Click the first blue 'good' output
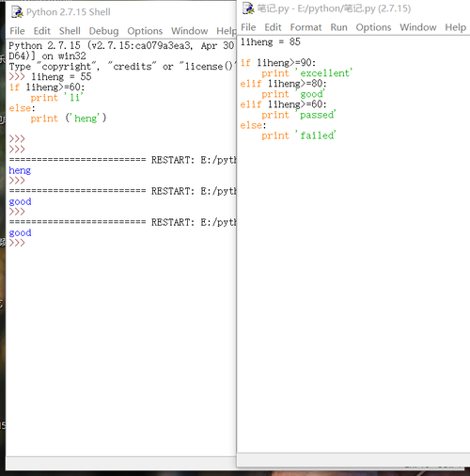Viewport: 470px width, 476px height. click(20, 201)
